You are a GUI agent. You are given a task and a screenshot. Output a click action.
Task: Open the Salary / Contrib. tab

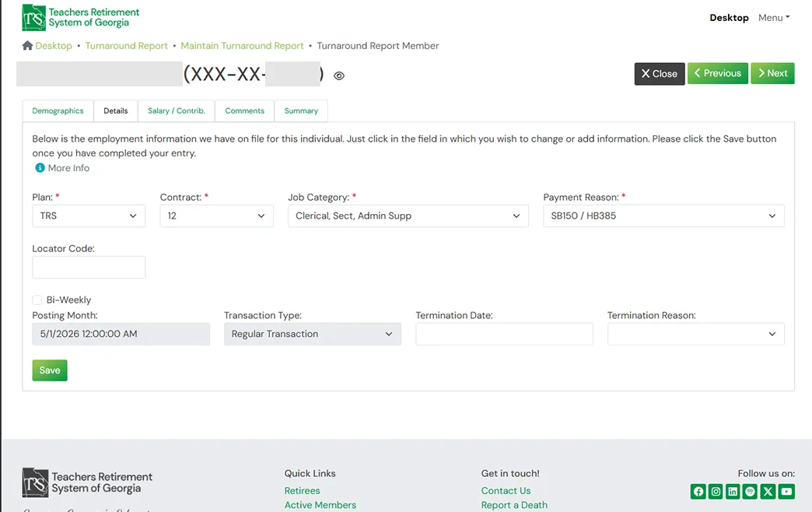click(176, 111)
